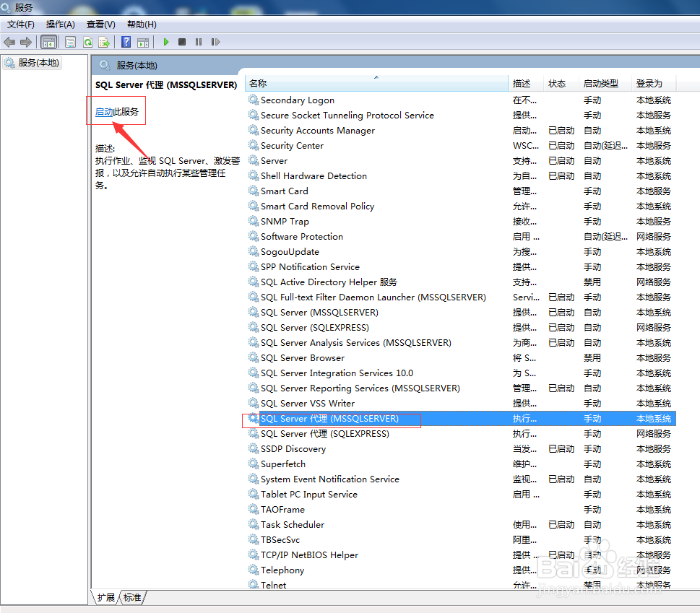The width and height of the screenshot is (700, 613).
Task: Select the TBSecSvc service
Action: (461, 540)
